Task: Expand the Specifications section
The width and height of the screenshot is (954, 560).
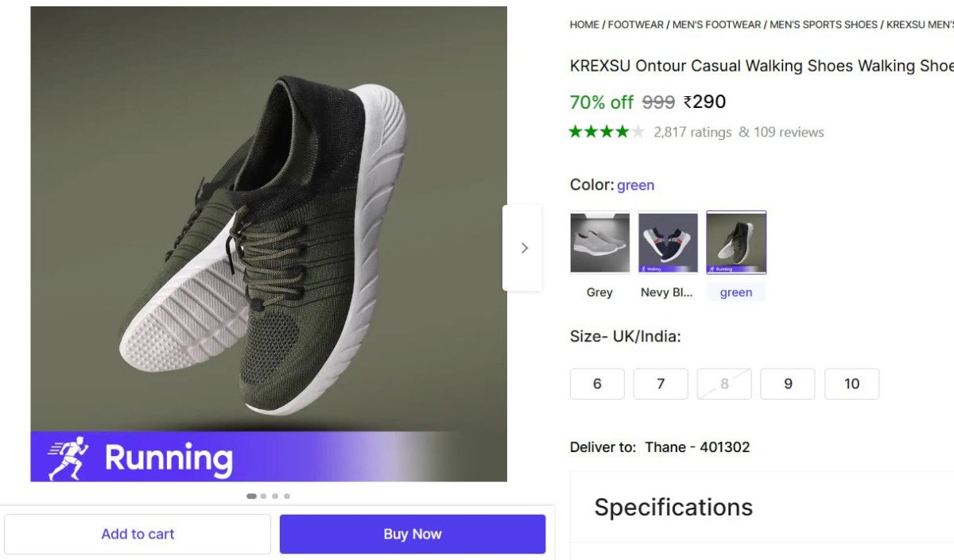Action: [673, 507]
